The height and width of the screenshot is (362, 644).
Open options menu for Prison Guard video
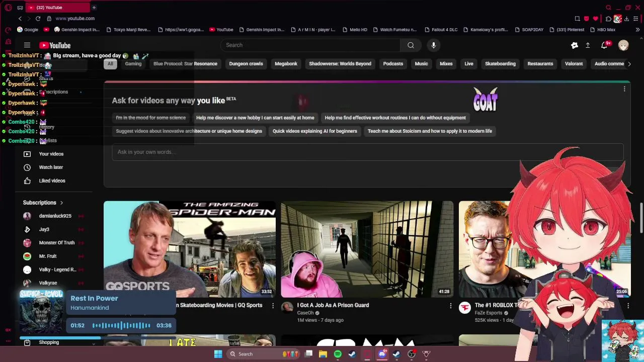tap(450, 306)
